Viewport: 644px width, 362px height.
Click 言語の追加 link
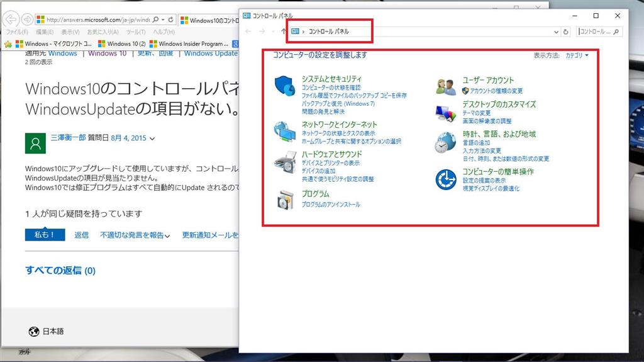(x=476, y=143)
